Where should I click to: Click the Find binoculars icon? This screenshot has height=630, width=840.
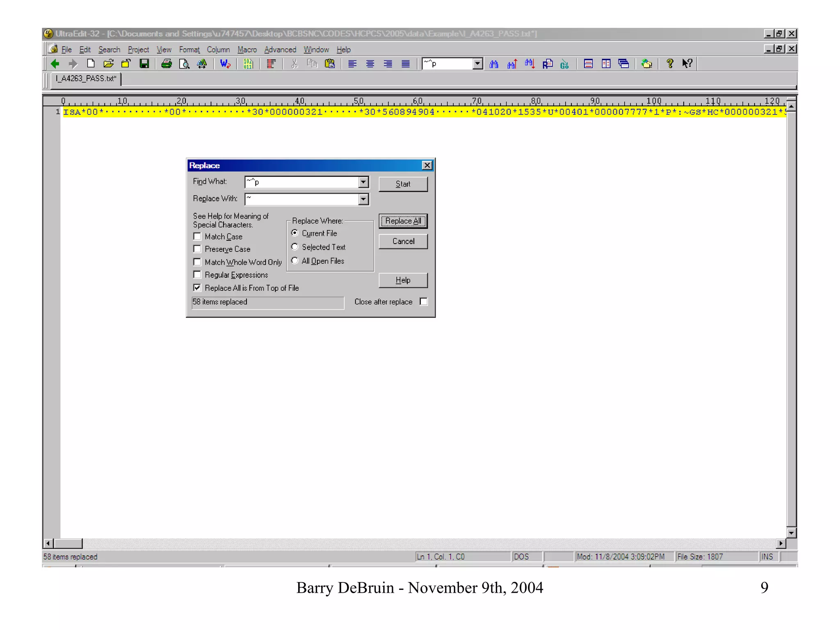pos(494,64)
